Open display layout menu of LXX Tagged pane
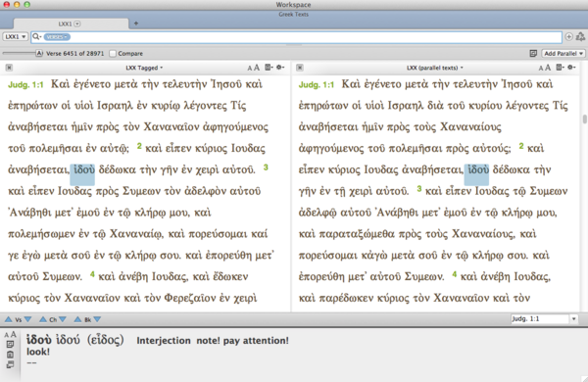 269,68
